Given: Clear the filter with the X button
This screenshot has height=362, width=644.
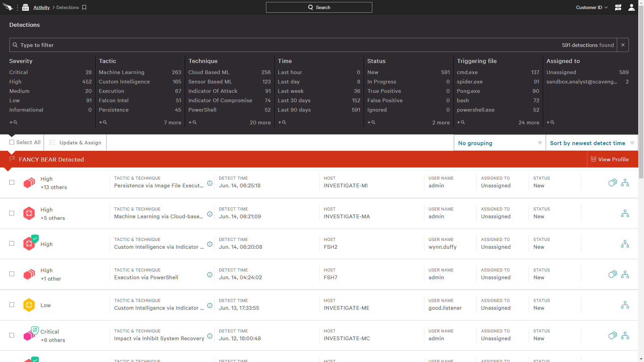Looking at the screenshot, I should coord(623,45).
